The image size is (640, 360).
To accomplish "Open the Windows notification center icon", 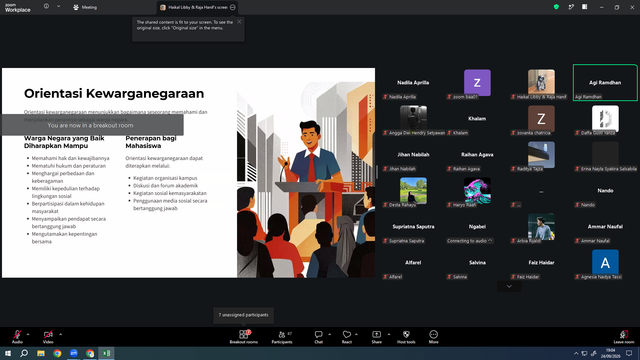I will [x=629, y=353].
